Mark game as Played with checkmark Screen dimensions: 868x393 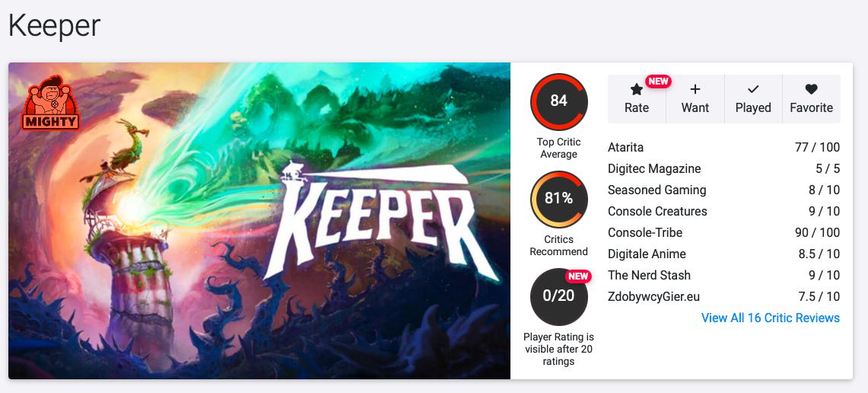pos(753,90)
